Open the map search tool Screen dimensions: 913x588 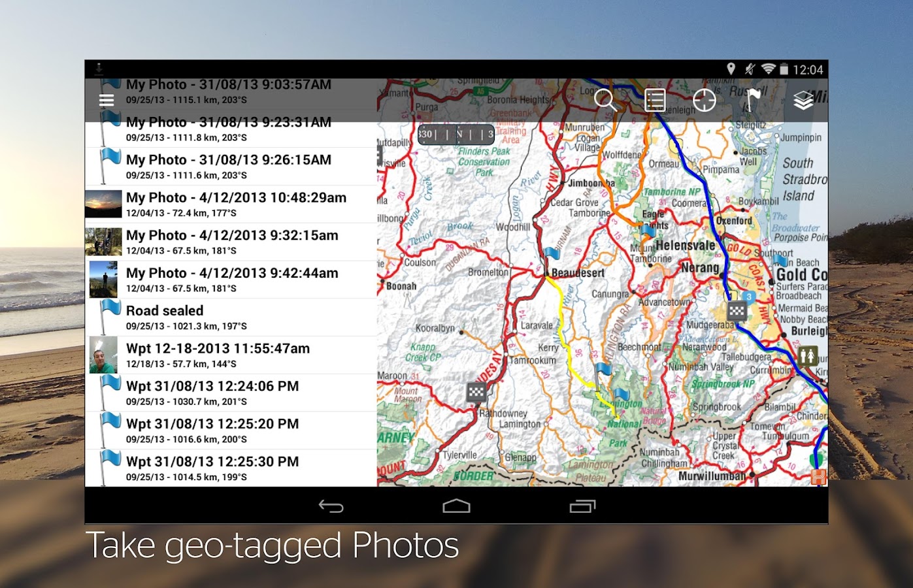(605, 100)
